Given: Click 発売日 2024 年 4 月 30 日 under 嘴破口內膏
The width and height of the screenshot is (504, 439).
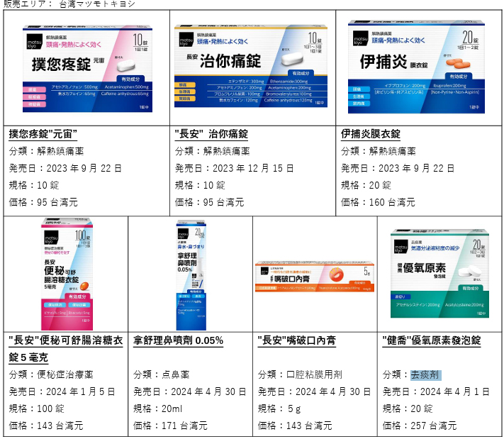Looking at the screenshot, I should tap(314, 391).
